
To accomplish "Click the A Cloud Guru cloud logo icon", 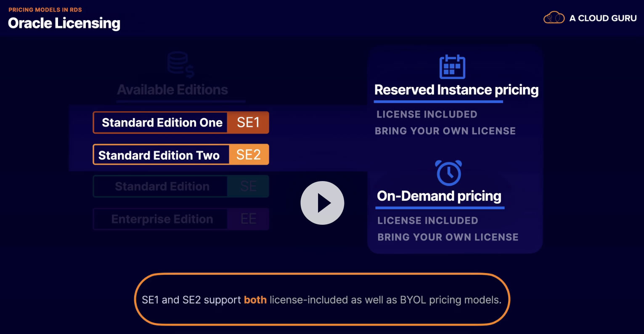I will 554,18.
